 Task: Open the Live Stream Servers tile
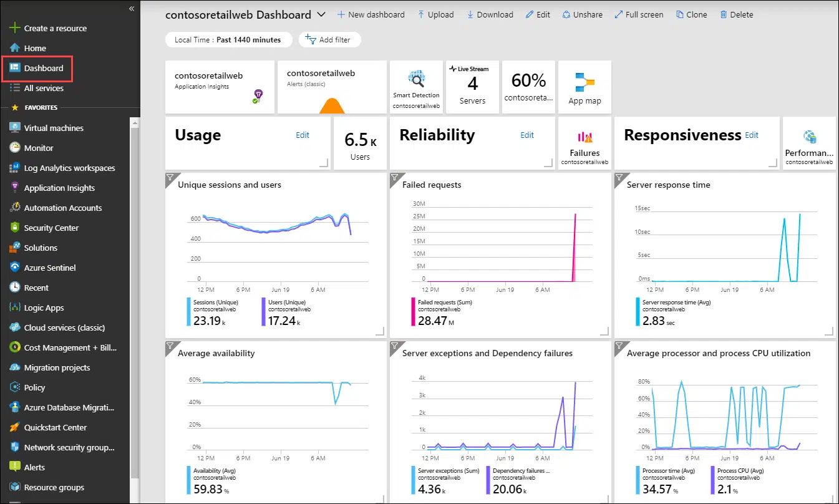coord(472,87)
